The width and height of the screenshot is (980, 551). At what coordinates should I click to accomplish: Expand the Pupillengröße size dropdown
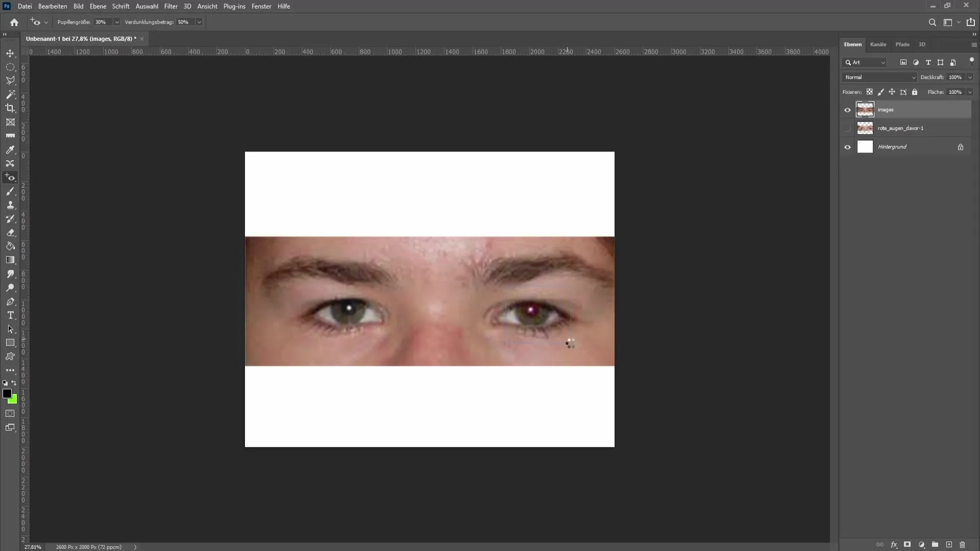click(117, 22)
